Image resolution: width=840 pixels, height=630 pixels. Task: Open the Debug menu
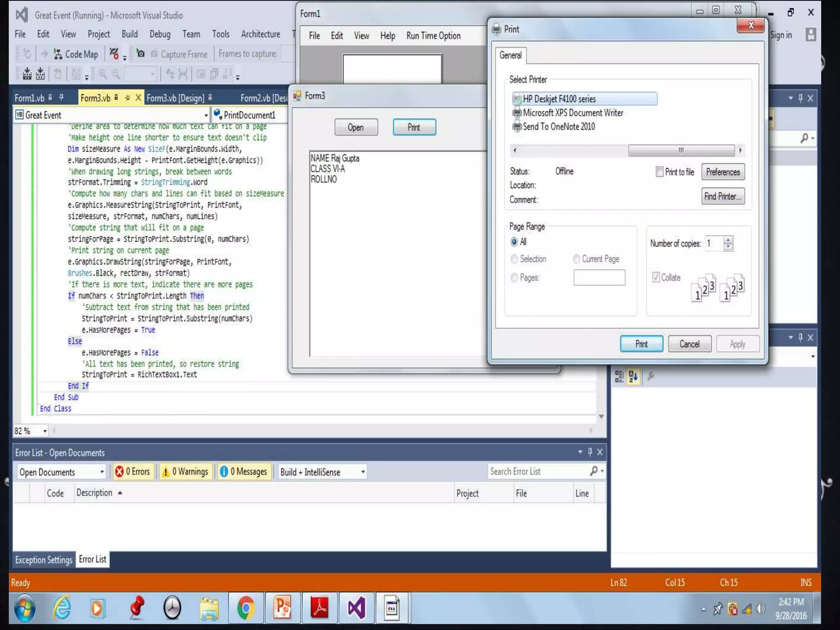click(160, 34)
